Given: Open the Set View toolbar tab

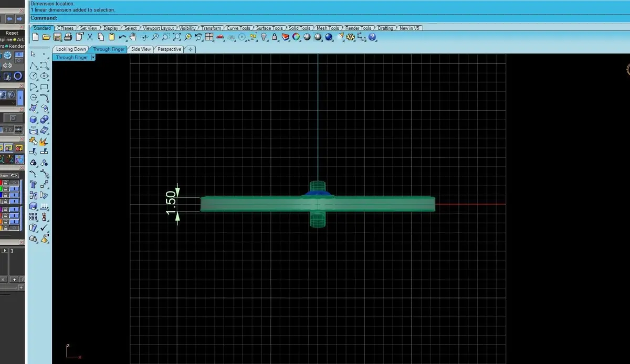Looking at the screenshot, I should (x=88, y=28).
